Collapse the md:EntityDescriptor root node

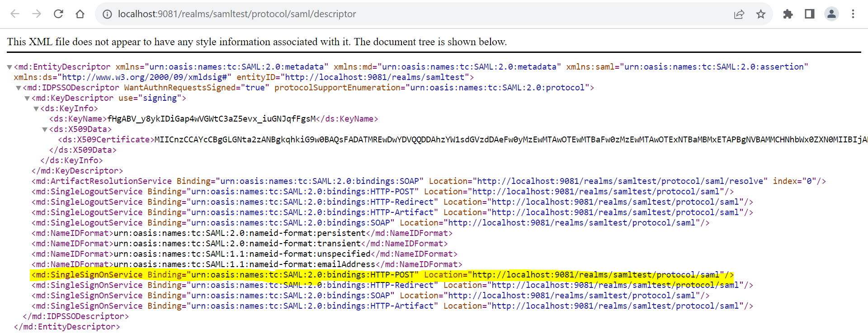click(9, 67)
